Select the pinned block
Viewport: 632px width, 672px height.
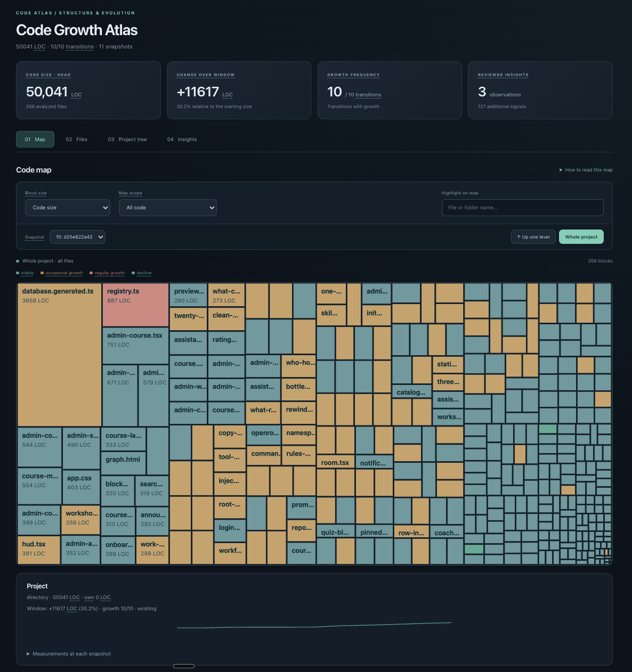tap(374, 532)
